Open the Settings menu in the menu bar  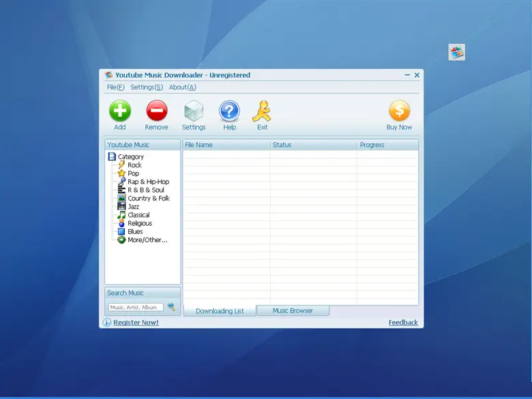[147, 87]
